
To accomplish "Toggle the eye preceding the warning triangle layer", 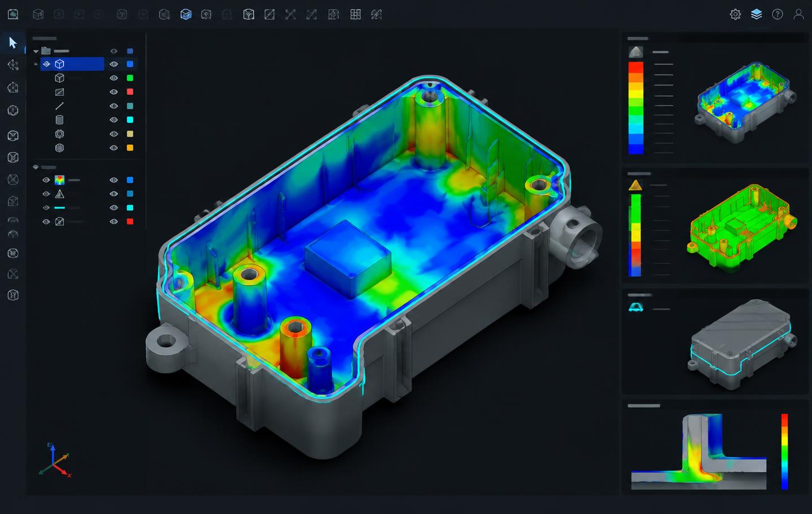I will [x=46, y=194].
